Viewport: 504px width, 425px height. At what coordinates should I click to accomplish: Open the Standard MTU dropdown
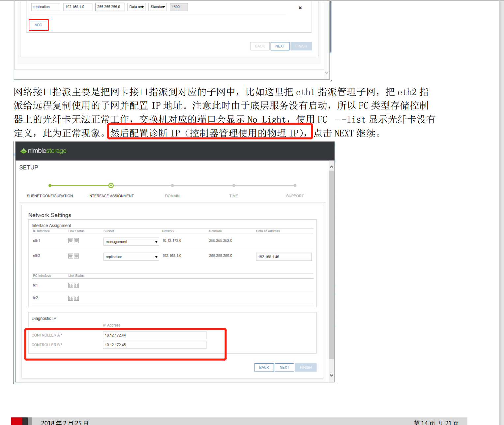click(x=158, y=7)
